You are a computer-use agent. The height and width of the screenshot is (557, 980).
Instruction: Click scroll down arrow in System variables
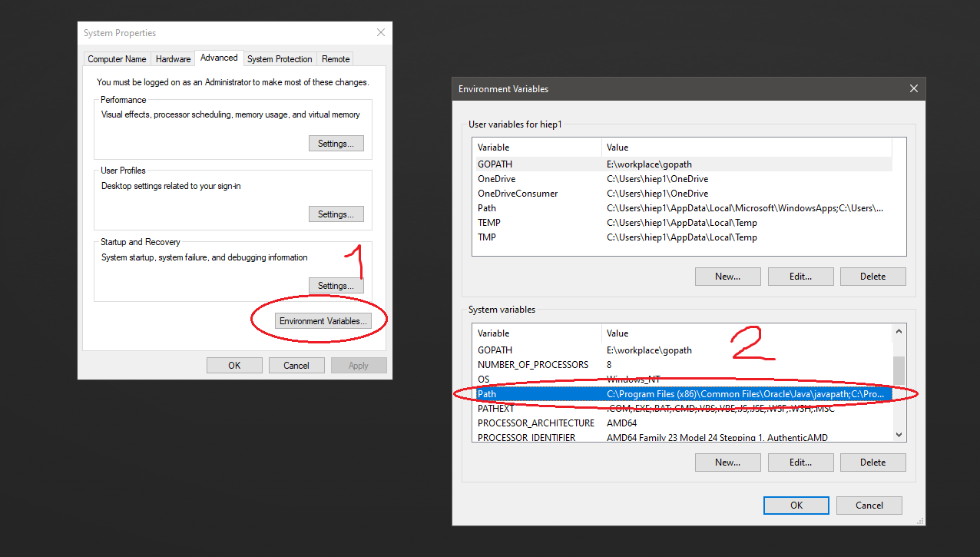pyautogui.click(x=899, y=435)
